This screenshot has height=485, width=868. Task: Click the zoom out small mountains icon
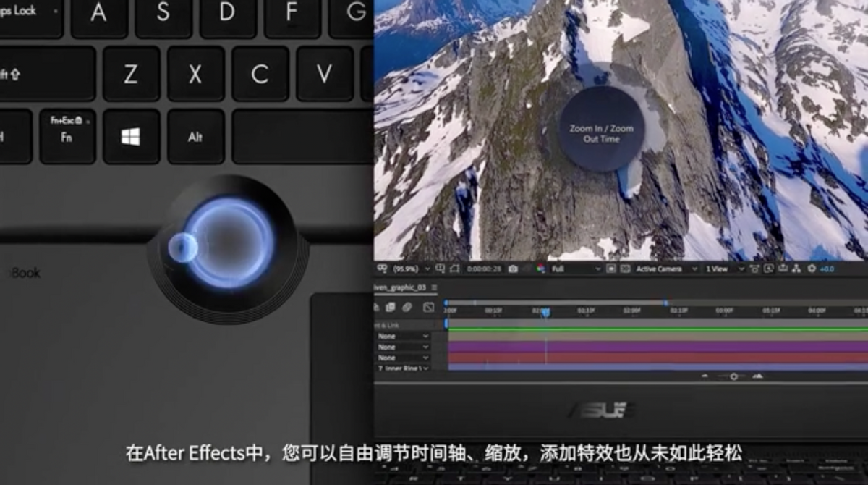705,376
